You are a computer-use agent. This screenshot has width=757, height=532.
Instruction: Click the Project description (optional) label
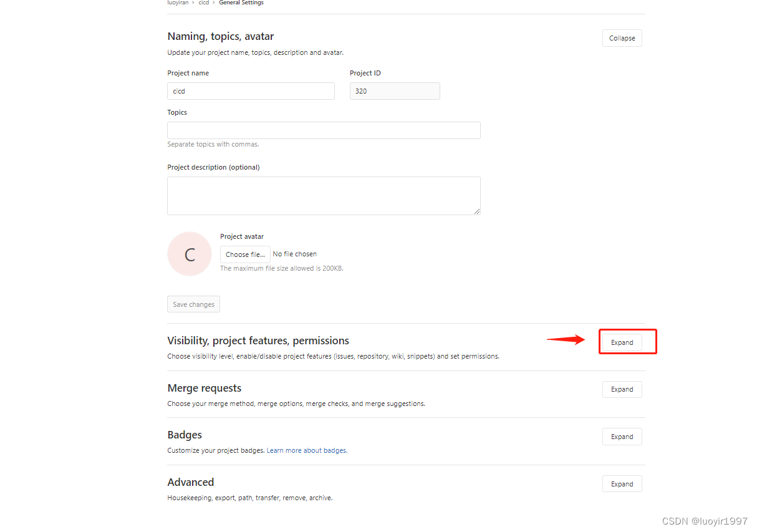coord(213,167)
